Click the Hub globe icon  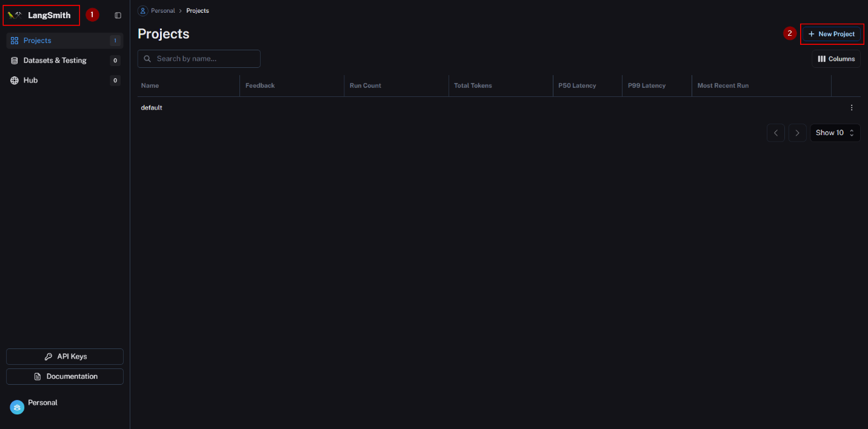coord(15,81)
